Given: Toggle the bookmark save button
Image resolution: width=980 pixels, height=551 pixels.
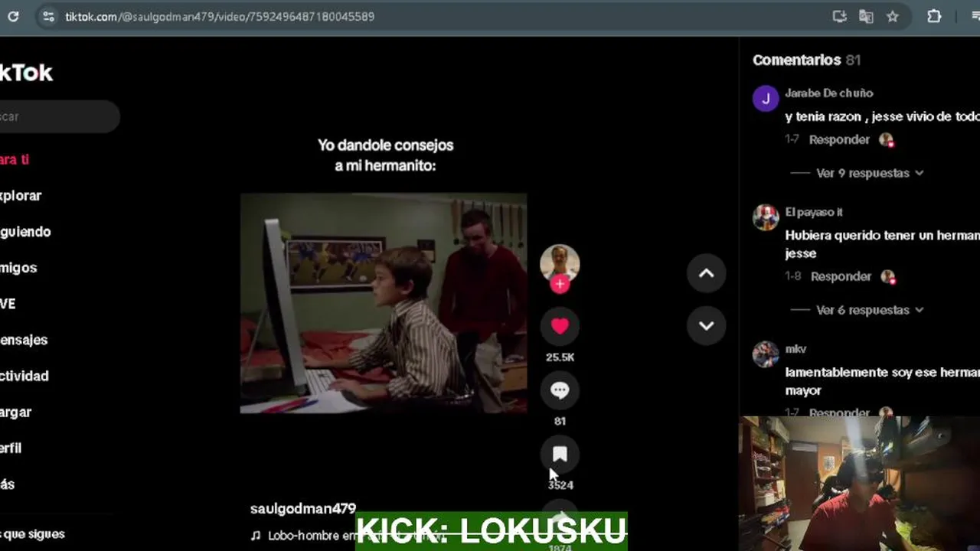Looking at the screenshot, I should 560,454.
